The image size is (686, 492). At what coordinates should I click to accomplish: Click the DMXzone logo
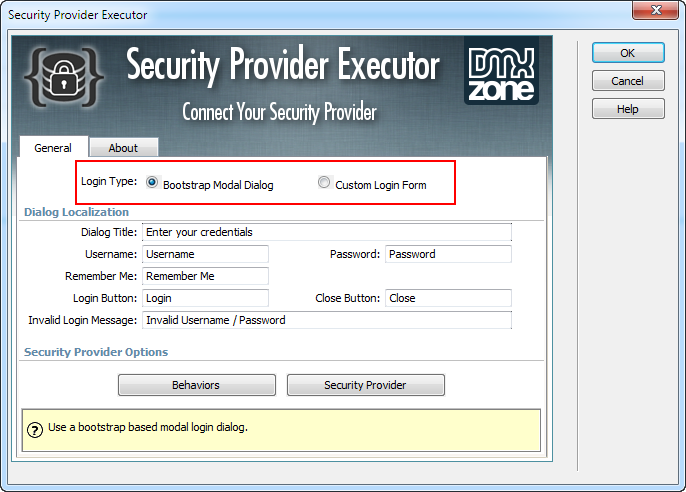[x=501, y=71]
